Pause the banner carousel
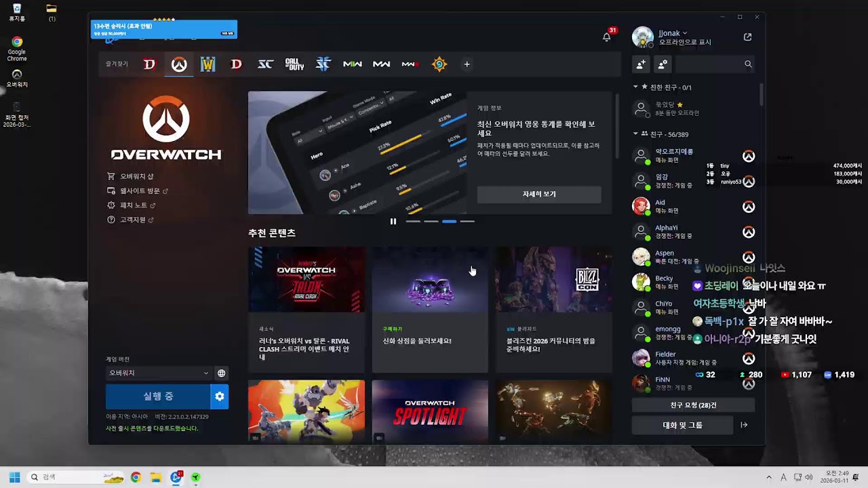Screen dimensions: 868x488 393,221
